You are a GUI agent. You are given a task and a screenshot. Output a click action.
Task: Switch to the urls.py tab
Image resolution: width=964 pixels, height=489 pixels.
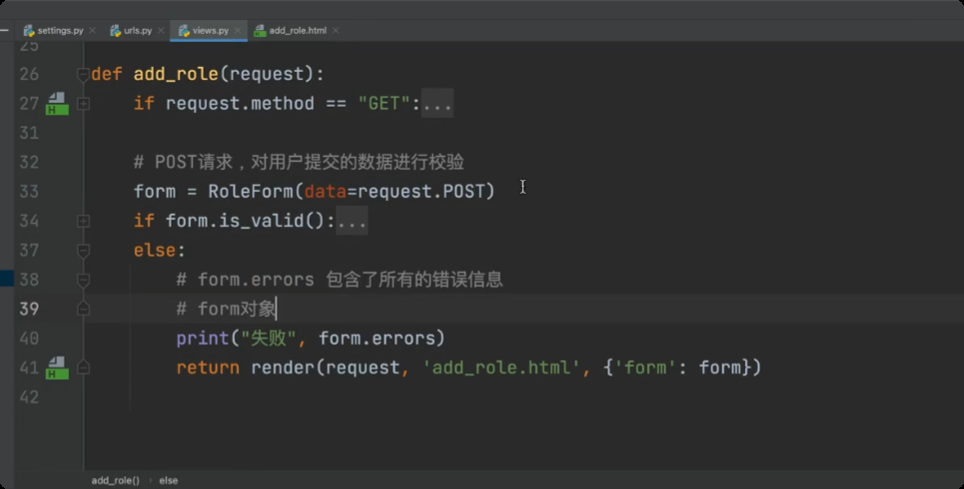138,30
